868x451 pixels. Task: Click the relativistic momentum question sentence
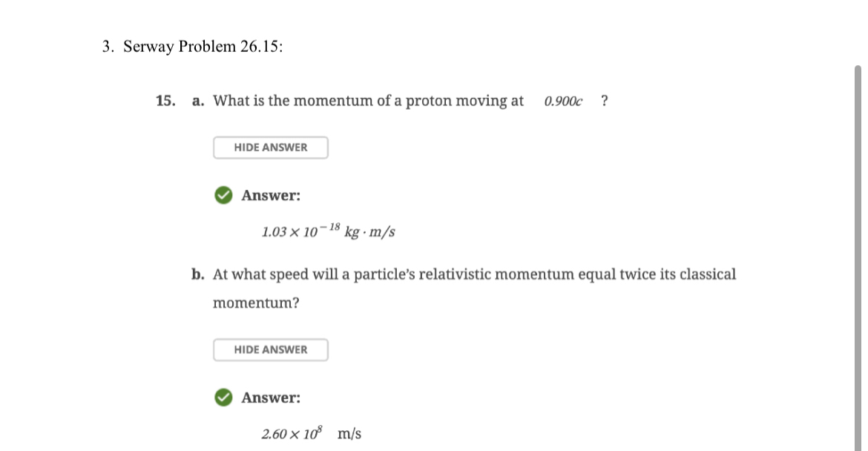point(474,289)
